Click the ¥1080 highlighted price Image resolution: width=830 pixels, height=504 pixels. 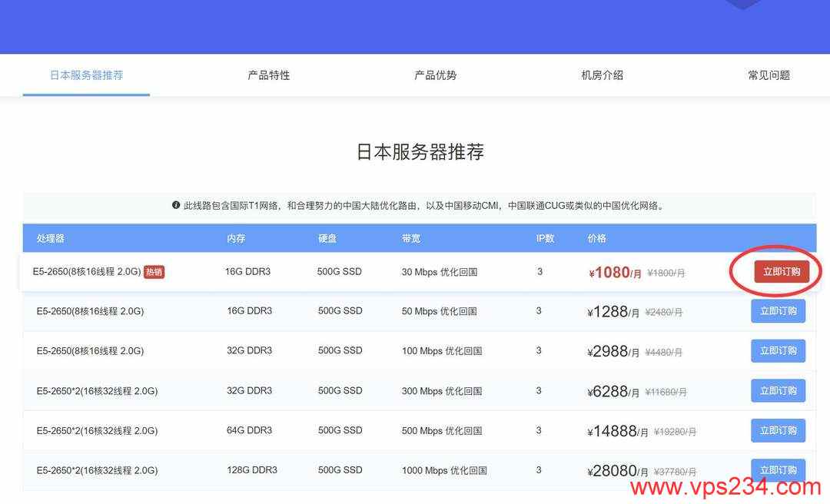[615, 273]
